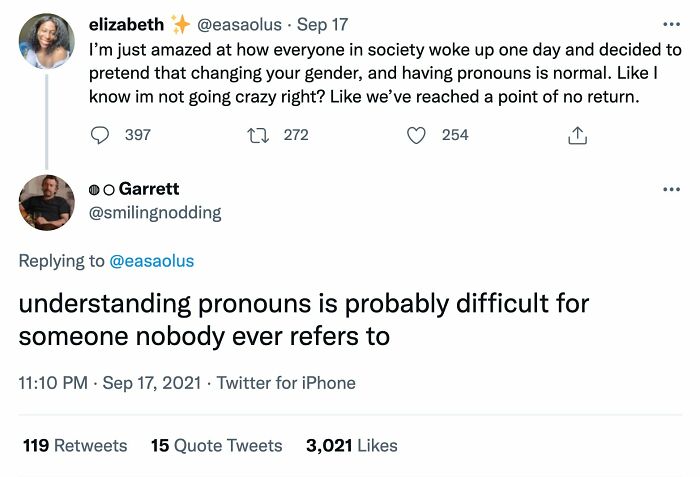Screen dimensions: 700x477
Task: Open the elizabeth display name link
Action: pos(125,22)
